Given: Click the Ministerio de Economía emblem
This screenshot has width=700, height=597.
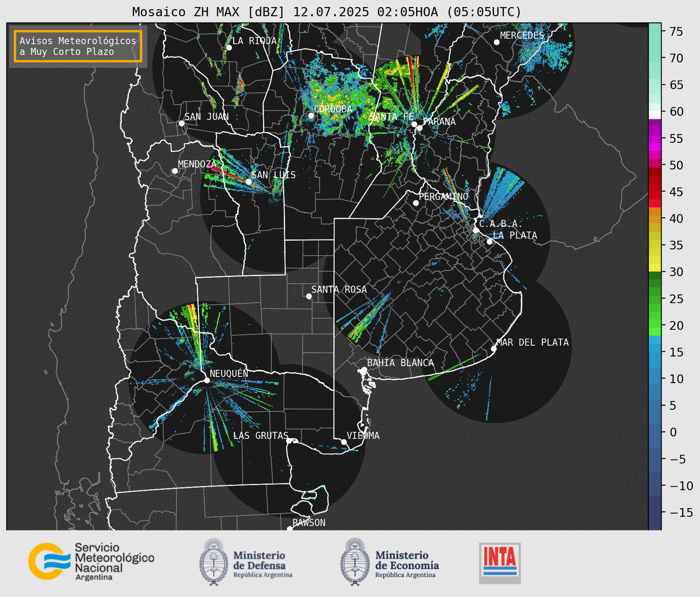Looking at the screenshot, I should [355, 562].
